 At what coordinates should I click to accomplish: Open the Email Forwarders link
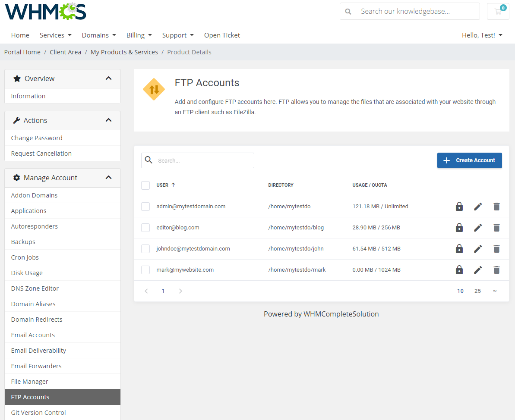pyautogui.click(x=36, y=366)
